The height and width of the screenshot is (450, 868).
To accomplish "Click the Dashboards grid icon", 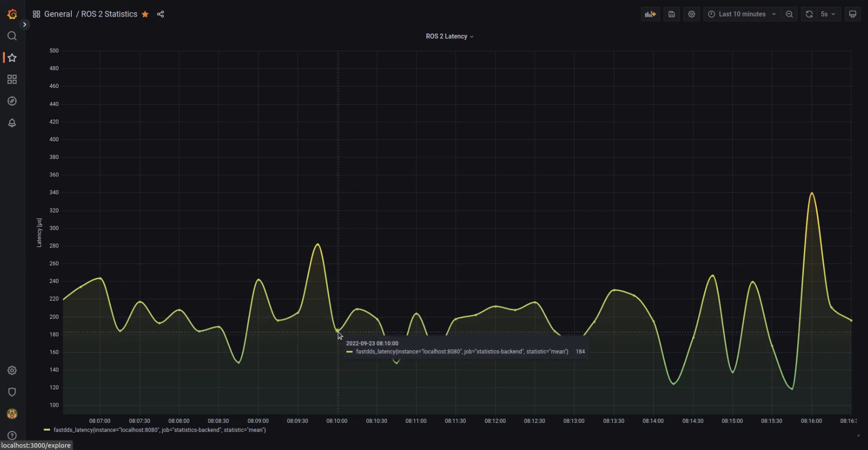I will click(x=12, y=79).
